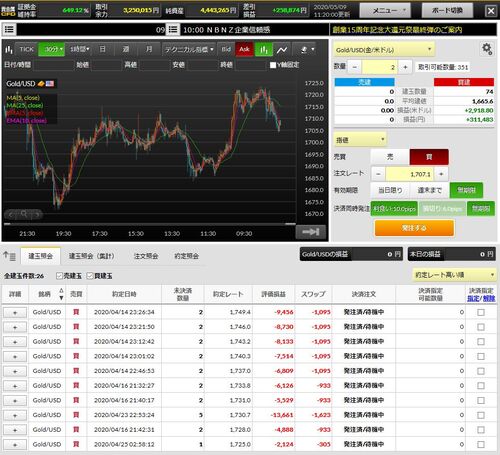Increase order rate 1,707.1 with plus button
The width and height of the screenshot is (500, 455).
point(441,174)
